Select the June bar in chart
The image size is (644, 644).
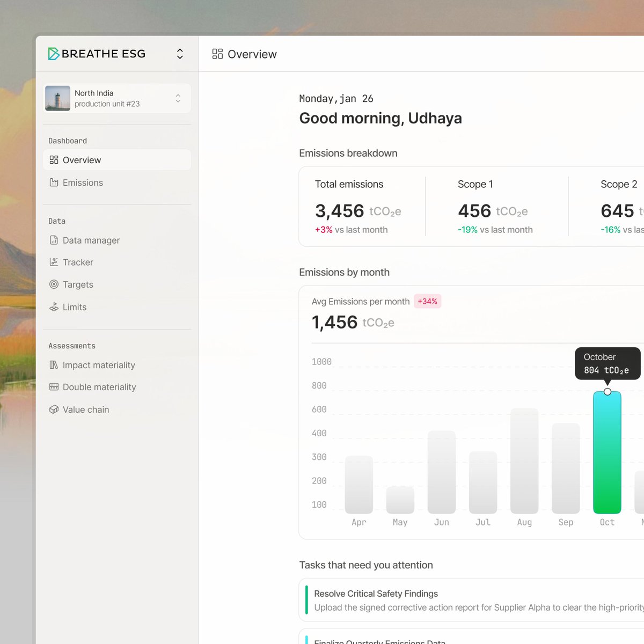point(442,472)
